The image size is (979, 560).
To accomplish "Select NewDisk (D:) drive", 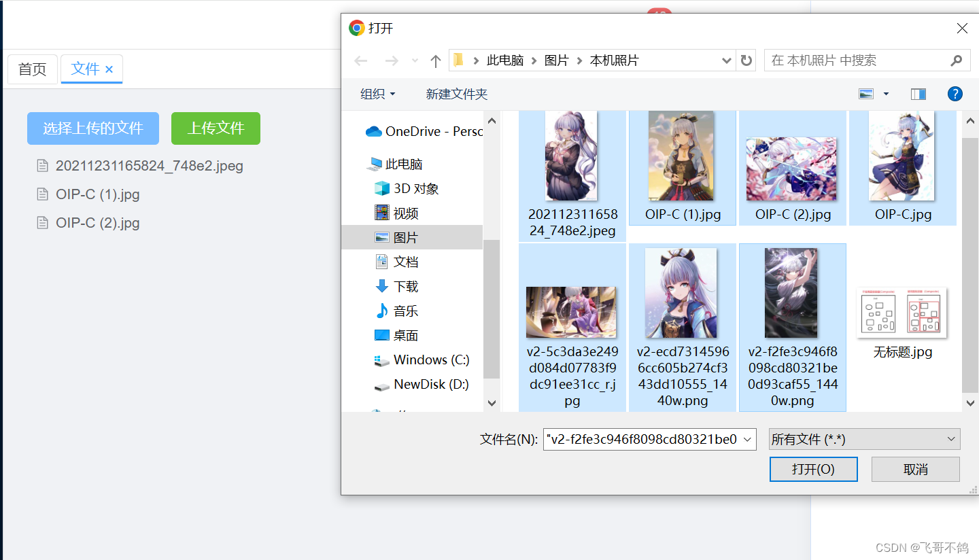I will click(x=422, y=384).
